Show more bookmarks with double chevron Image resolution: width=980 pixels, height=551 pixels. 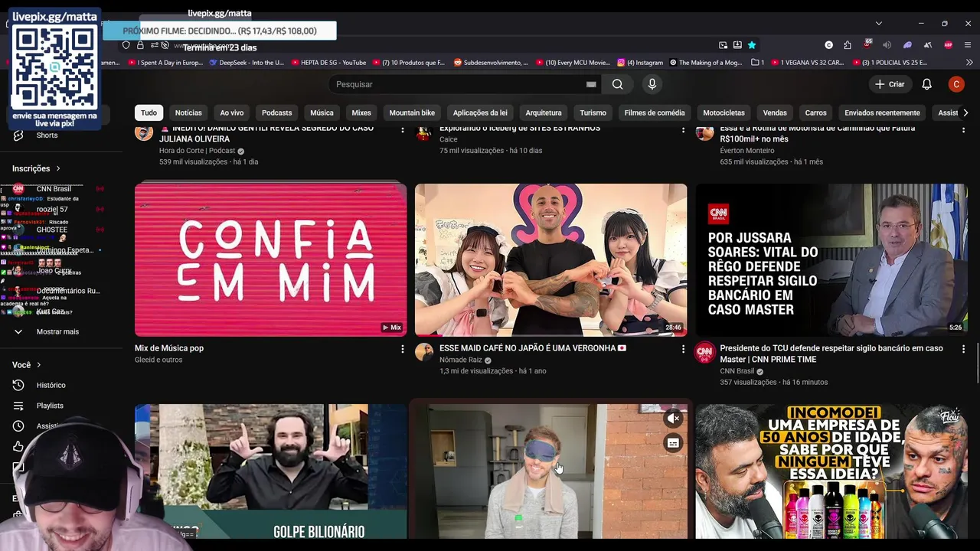click(x=969, y=63)
